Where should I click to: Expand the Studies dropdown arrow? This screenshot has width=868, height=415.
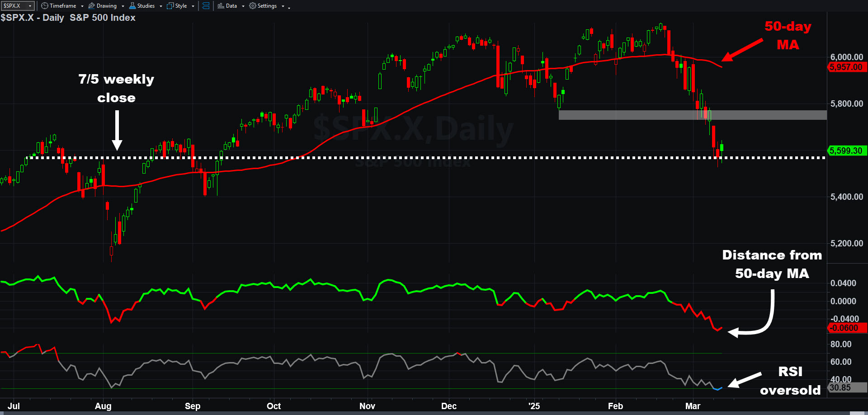[161, 6]
